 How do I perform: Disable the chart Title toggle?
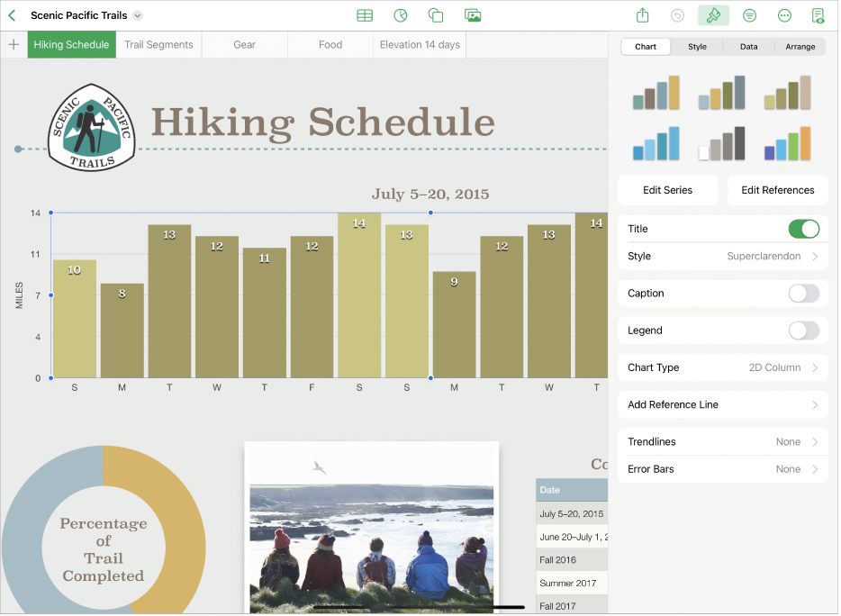point(803,229)
